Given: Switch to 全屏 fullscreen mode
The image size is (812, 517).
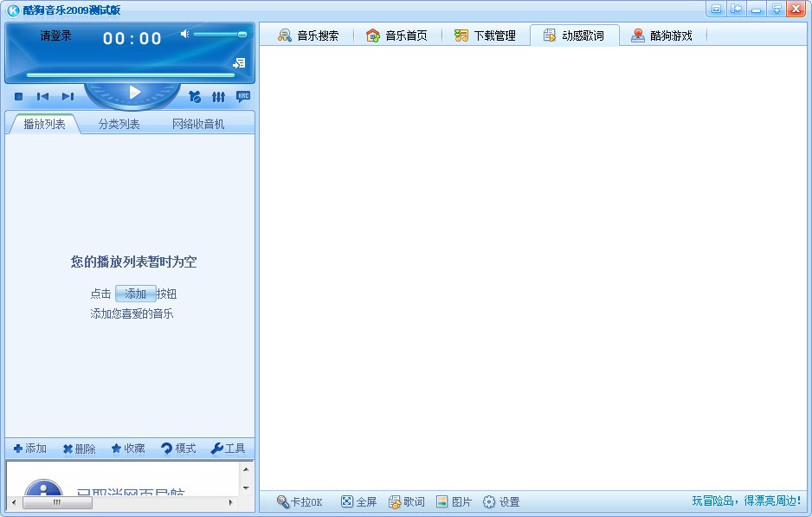Looking at the screenshot, I should click(x=358, y=501).
